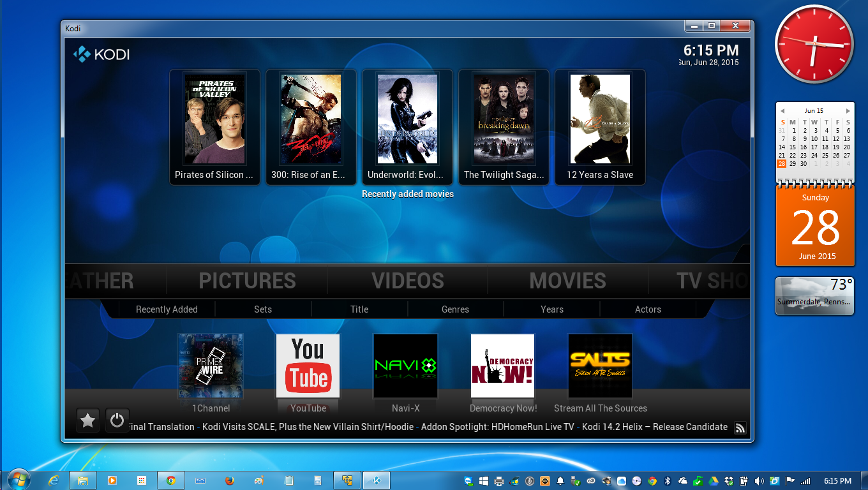Open Firefox from the taskbar
The image size is (868, 490).
click(x=230, y=480)
